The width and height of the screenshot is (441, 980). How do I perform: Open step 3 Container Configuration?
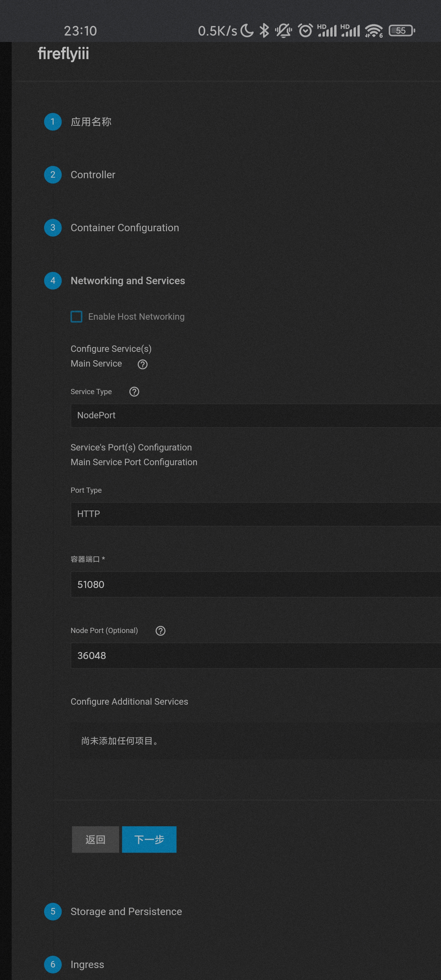tap(111, 228)
